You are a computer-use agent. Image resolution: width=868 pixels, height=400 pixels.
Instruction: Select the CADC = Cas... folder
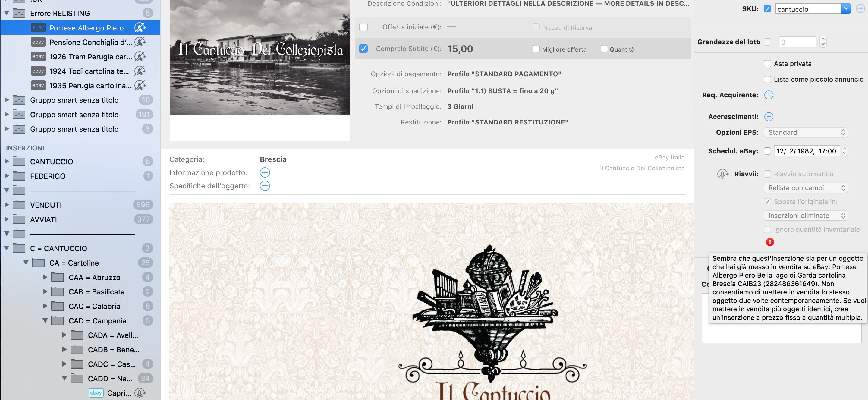click(112, 364)
